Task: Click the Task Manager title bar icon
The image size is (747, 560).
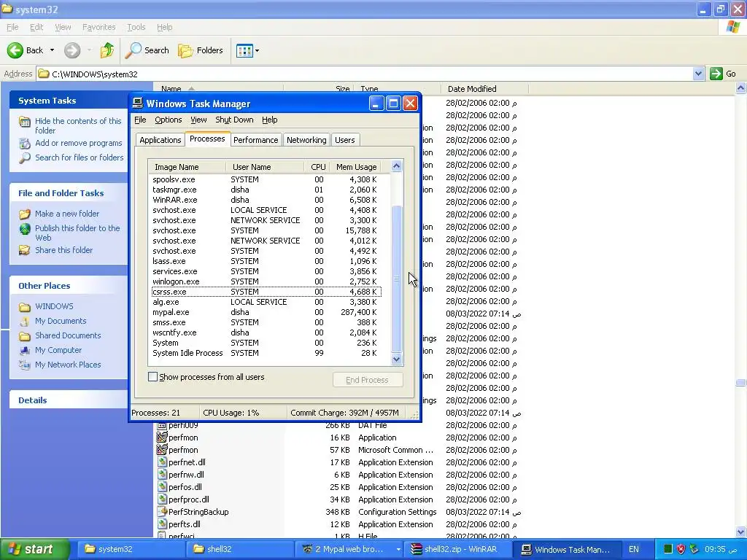Action: 138,104
